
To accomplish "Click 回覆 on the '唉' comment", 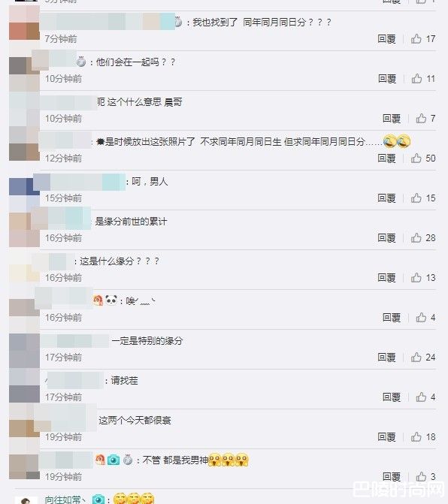I will pos(392,318).
